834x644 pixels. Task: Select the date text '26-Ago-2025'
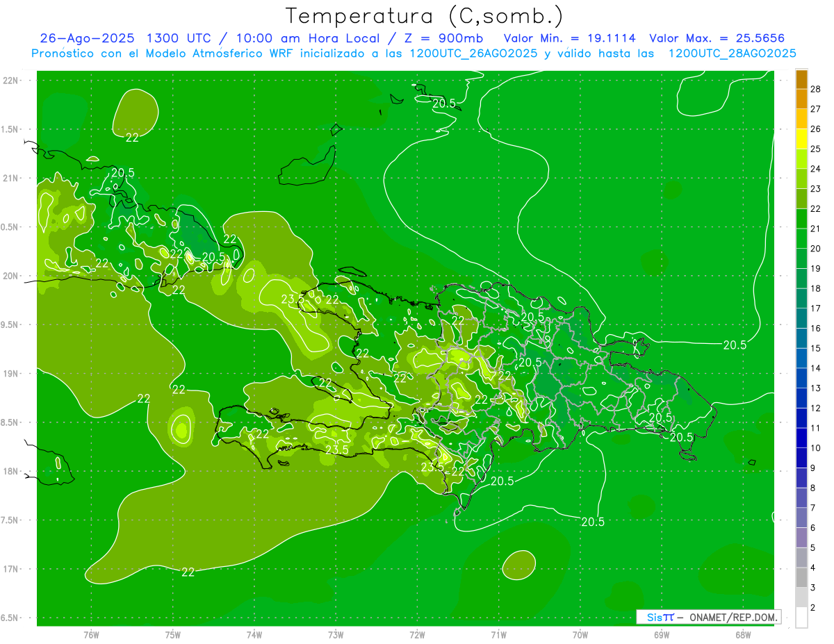pos(88,38)
